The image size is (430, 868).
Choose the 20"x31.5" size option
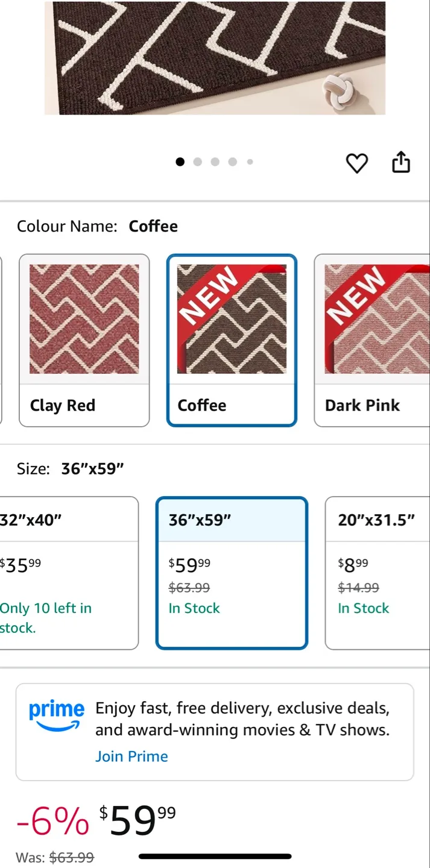[x=377, y=573]
